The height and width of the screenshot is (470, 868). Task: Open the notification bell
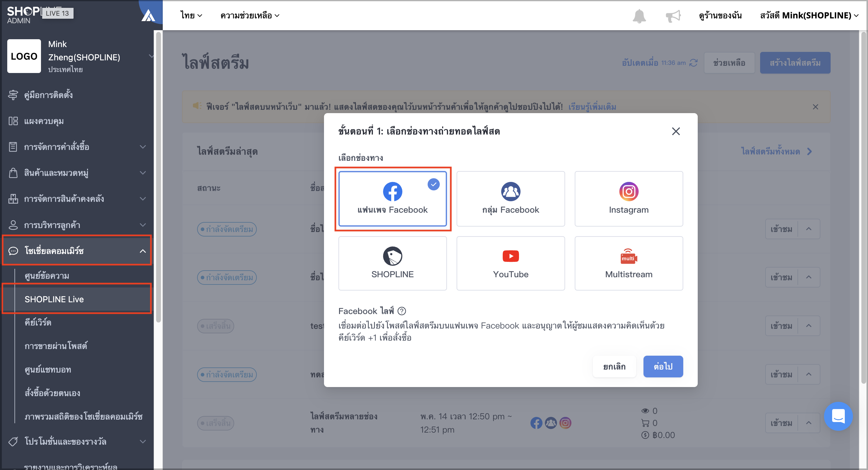(639, 16)
